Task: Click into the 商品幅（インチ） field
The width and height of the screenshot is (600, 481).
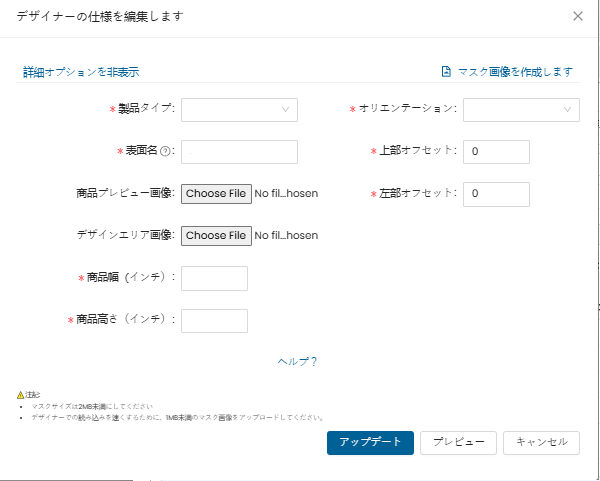Action: pyautogui.click(x=214, y=278)
